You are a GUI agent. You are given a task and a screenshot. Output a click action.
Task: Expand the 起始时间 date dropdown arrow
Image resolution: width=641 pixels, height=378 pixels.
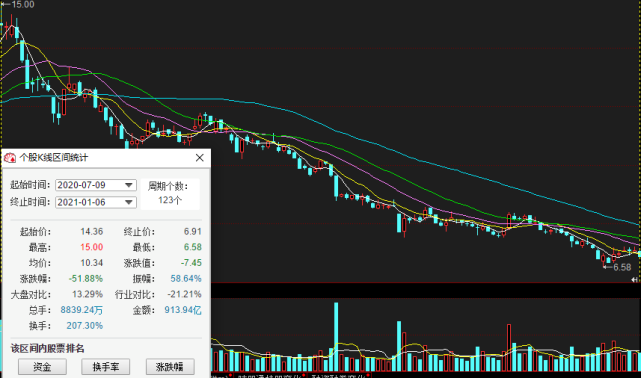click(x=129, y=185)
